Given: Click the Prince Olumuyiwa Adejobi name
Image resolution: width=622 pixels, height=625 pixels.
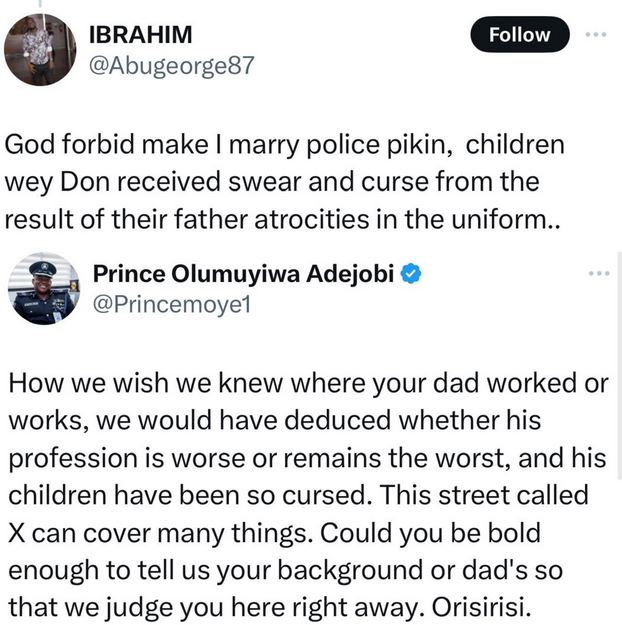Looking at the screenshot, I should tap(243, 275).
